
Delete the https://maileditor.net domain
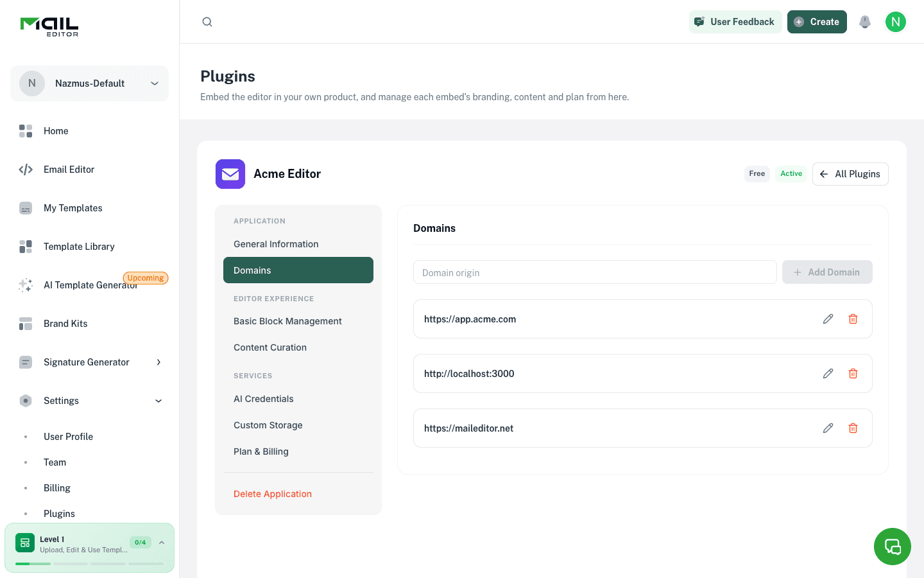[853, 428]
